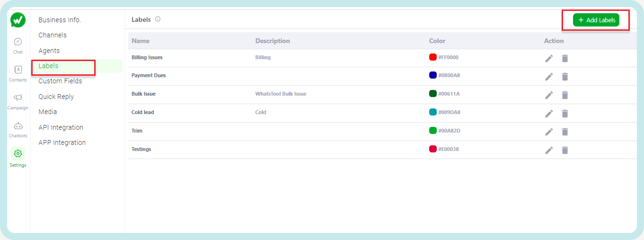Edit the Testings label
Image resolution: width=644 pixels, height=240 pixels.
pos(549,150)
